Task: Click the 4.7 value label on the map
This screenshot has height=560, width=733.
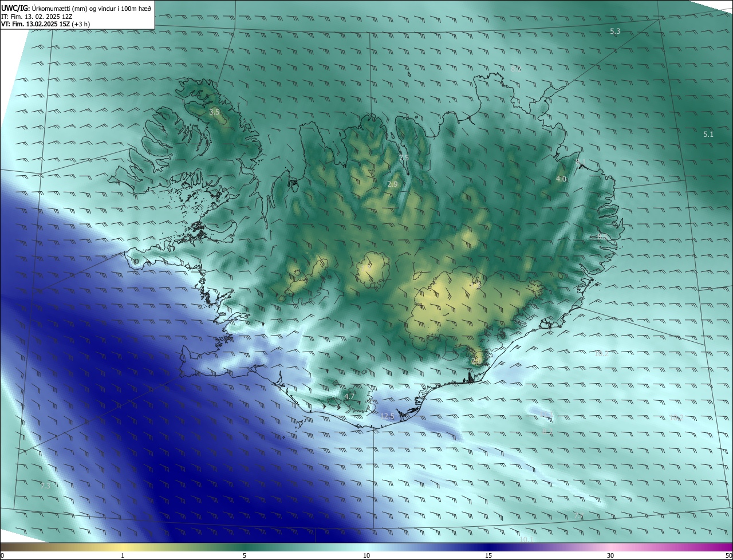Action: point(349,396)
